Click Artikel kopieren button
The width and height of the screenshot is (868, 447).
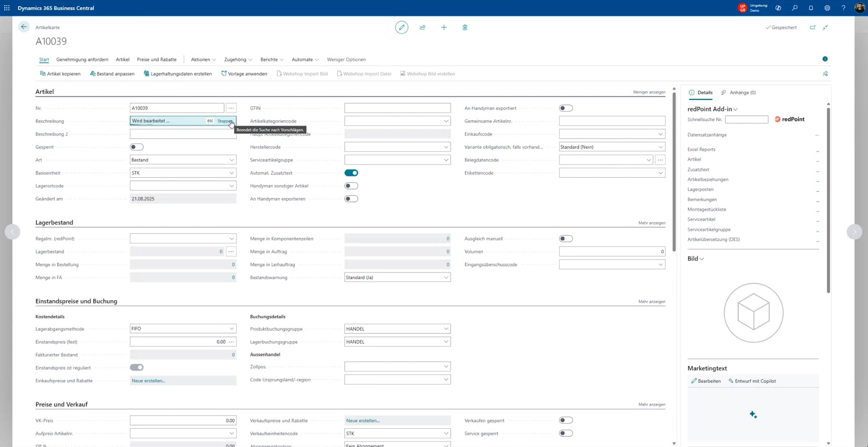[x=60, y=74]
